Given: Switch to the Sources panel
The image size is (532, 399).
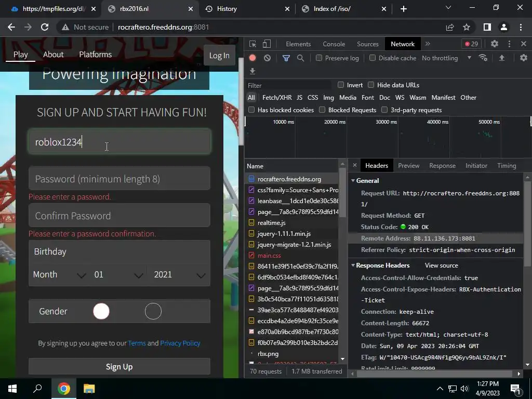Looking at the screenshot, I should click(x=368, y=44).
